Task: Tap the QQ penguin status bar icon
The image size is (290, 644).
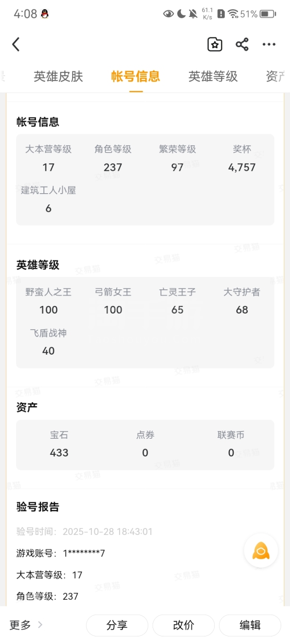Action: click(44, 14)
